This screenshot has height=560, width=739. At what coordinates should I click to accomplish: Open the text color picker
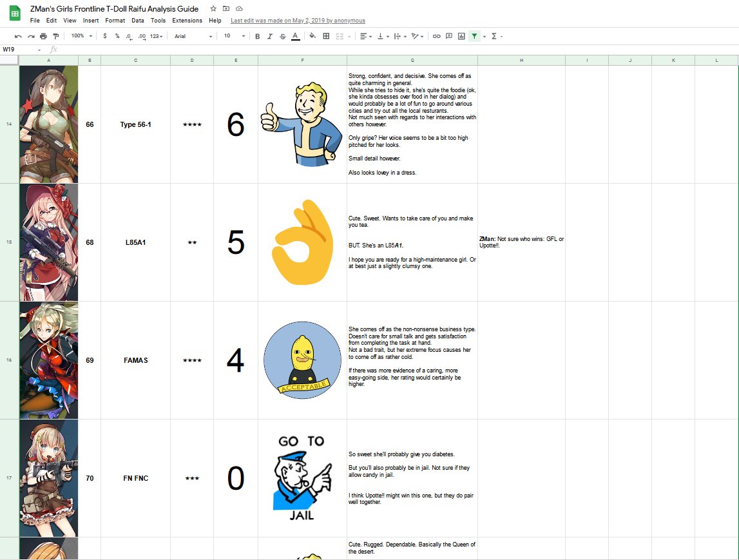(x=296, y=36)
